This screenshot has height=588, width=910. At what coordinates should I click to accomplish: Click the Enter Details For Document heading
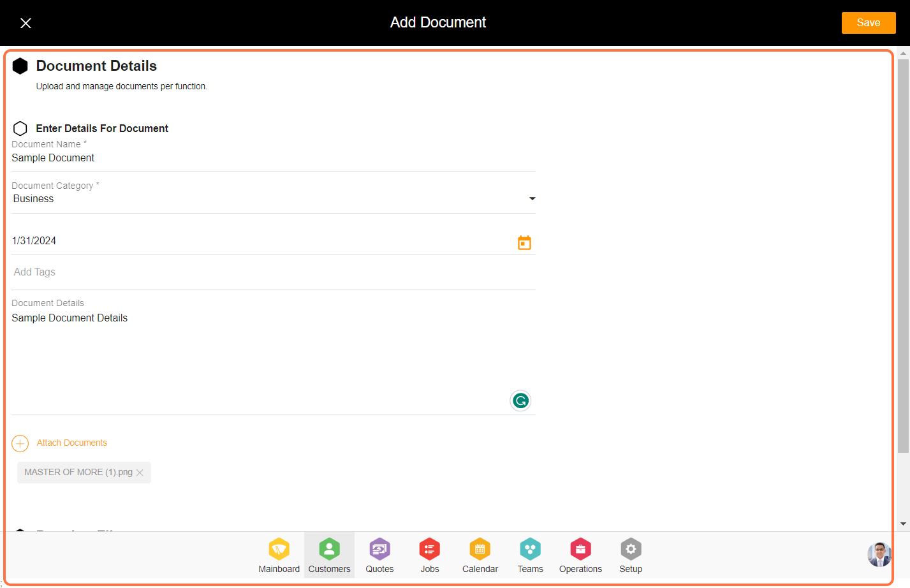coord(102,128)
